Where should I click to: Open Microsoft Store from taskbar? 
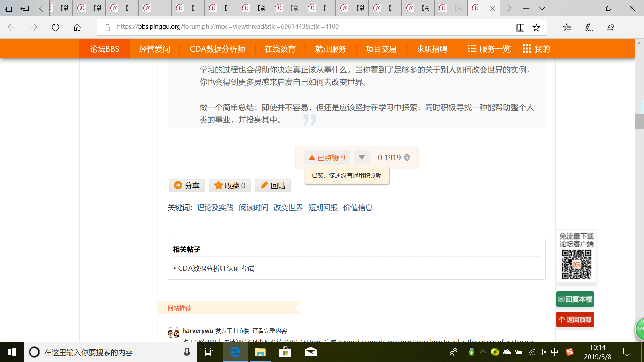click(285, 352)
